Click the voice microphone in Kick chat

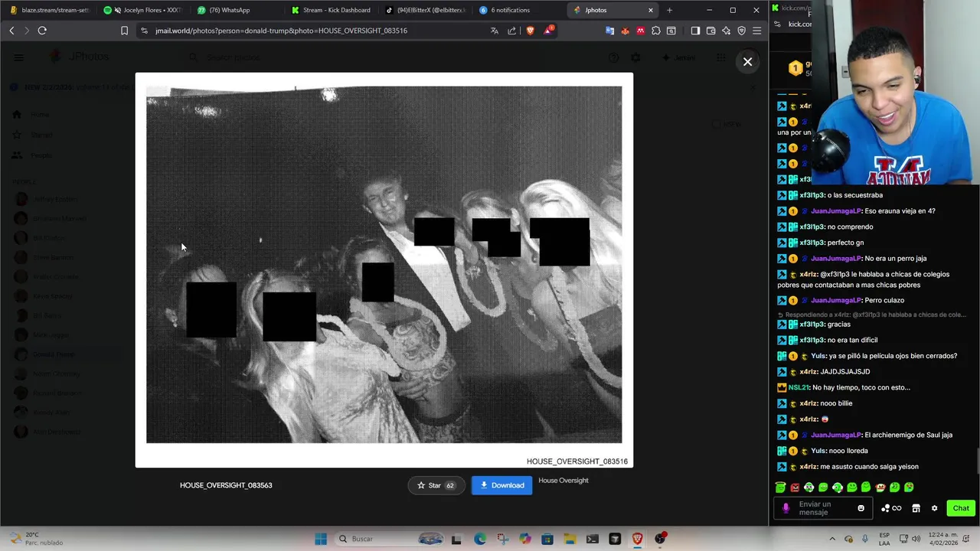[786, 508]
